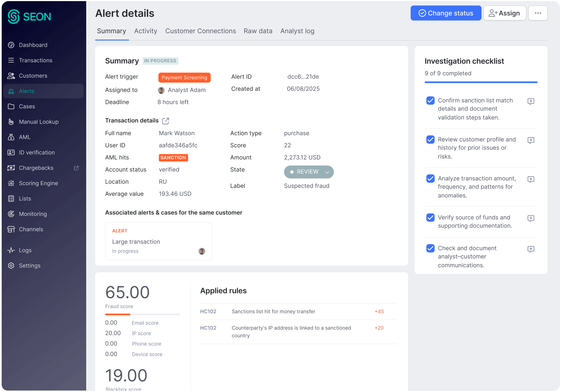This screenshot has width=561, height=392.
Task: Switch to the Activity tab
Action: (145, 31)
